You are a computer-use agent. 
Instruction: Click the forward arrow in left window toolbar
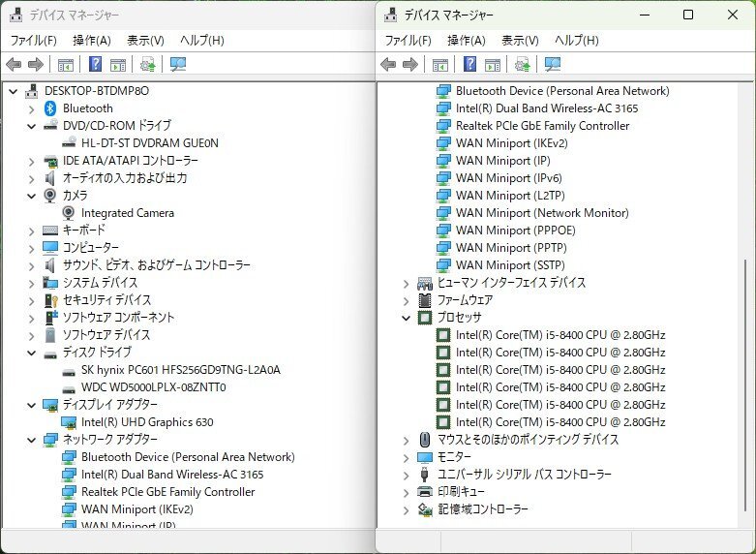(36, 64)
